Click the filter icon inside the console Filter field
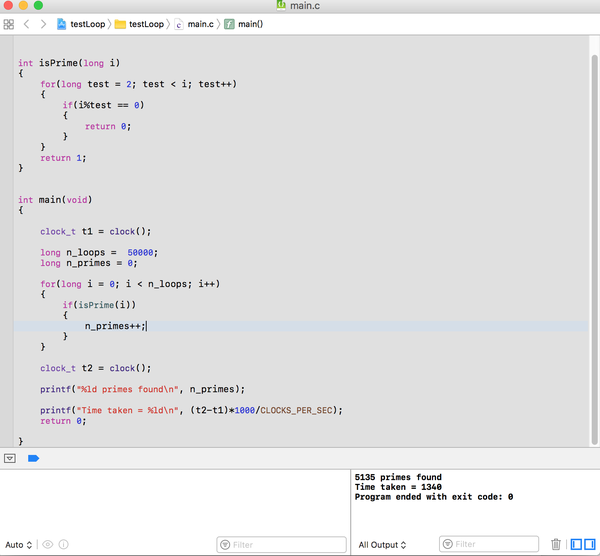The height and width of the screenshot is (556, 600). [448, 544]
